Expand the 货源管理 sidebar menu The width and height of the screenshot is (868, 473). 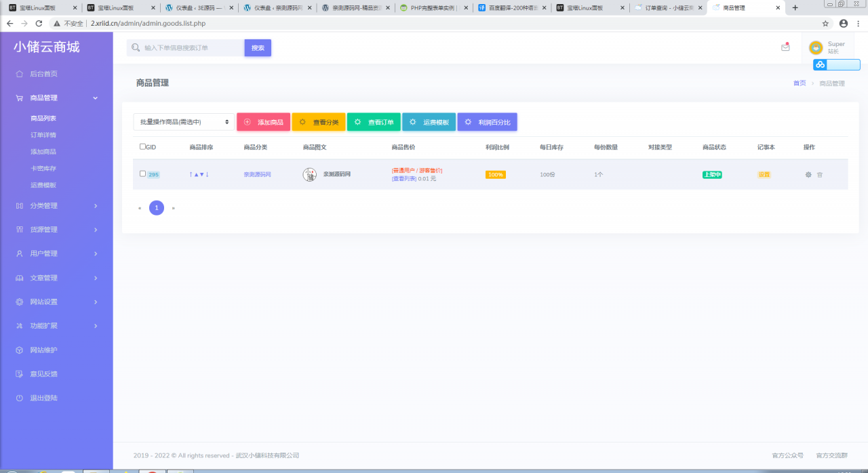(x=56, y=230)
